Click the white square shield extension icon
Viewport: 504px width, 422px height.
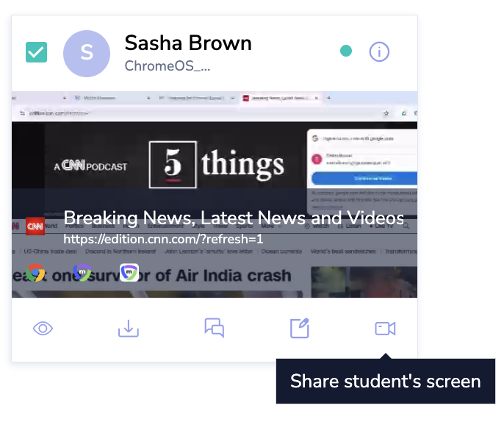[x=129, y=273]
